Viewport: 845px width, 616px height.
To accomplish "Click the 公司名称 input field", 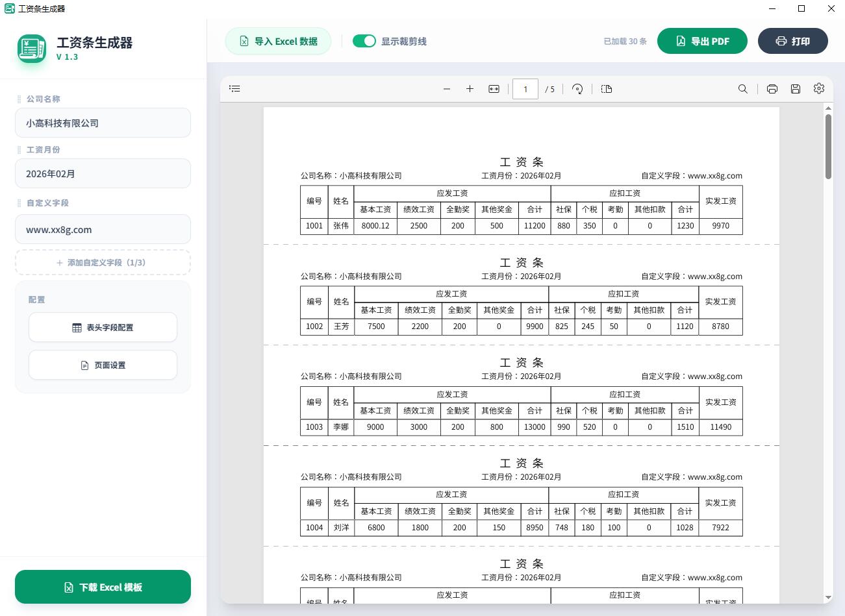I will [x=103, y=123].
